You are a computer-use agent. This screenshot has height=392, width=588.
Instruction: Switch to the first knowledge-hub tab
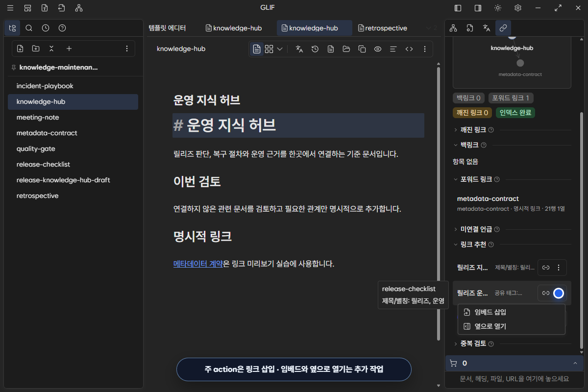(233, 28)
